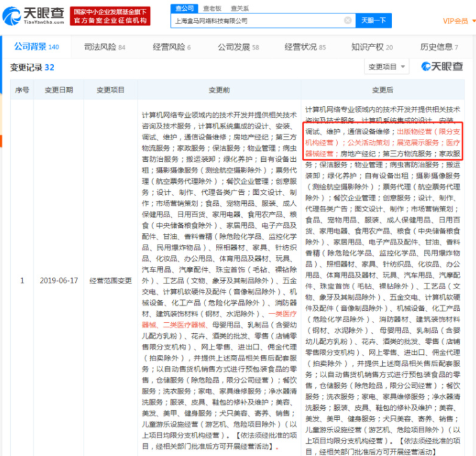Click the 变更前 column header
This screenshot has height=456, width=476.
click(x=219, y=90)
